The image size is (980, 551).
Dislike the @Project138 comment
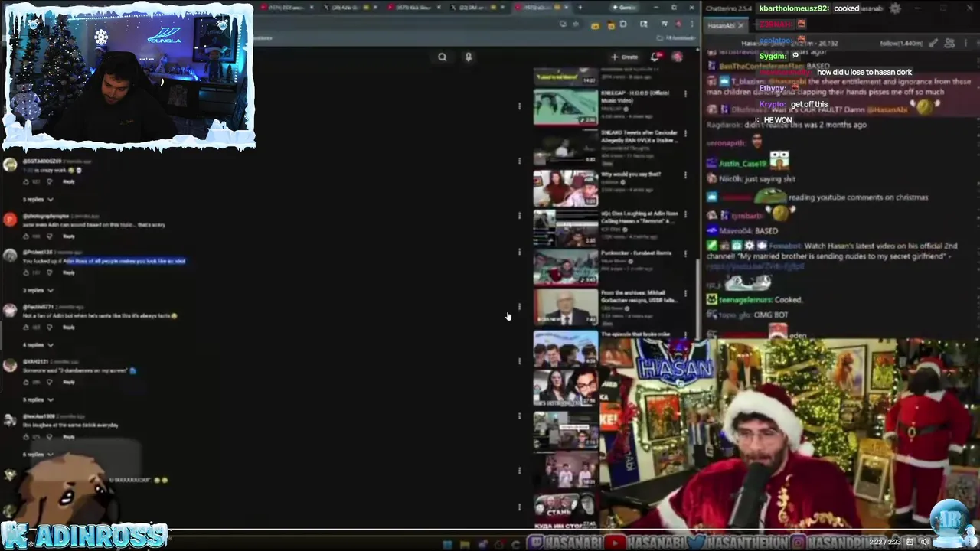tap(50, 272)
